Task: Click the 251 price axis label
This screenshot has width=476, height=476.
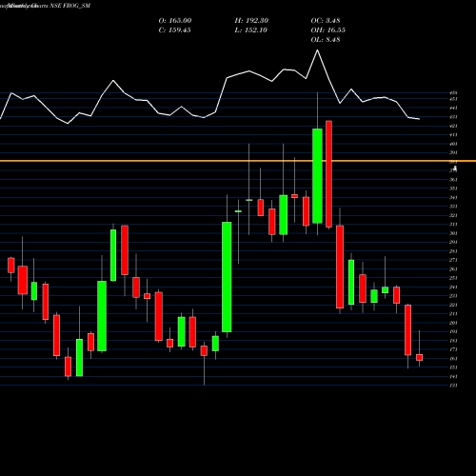Action: coord(453,278)
